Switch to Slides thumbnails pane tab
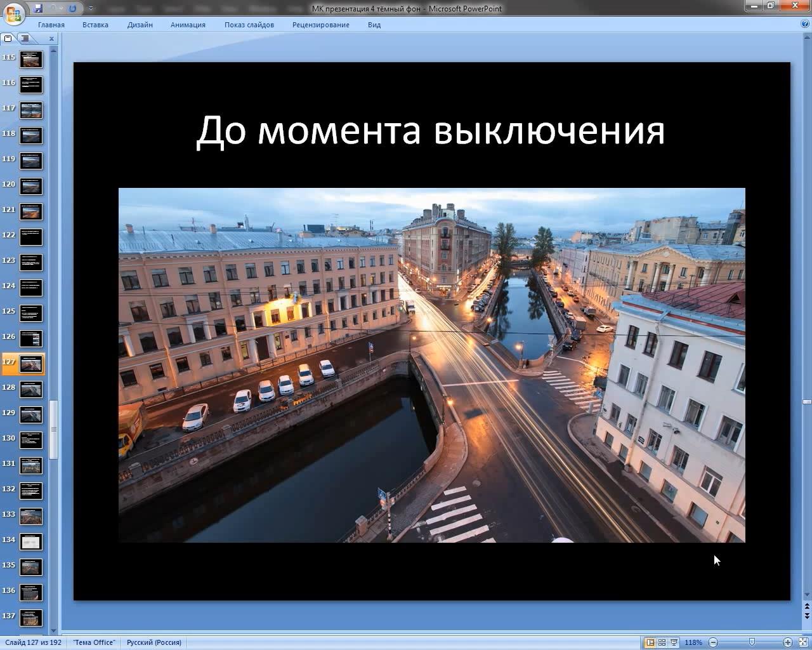 [8, 39]
